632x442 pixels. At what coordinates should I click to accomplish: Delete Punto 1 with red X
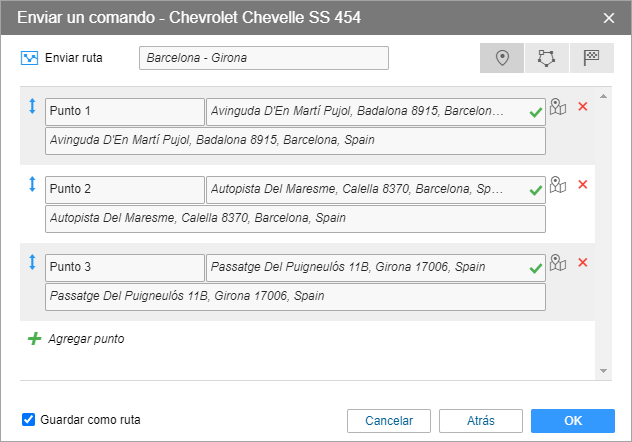point(583,106)
